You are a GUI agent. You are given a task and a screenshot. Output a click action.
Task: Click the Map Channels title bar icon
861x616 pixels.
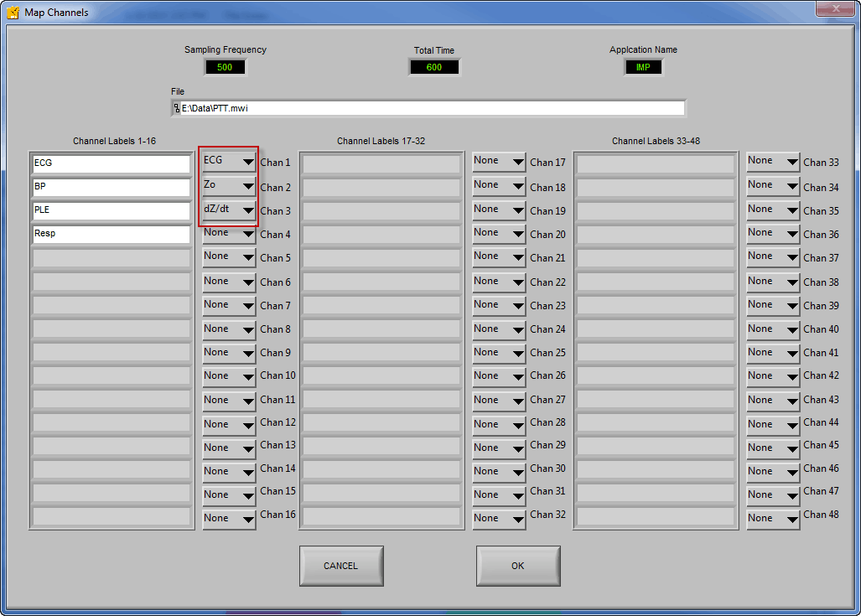tap(13, 12)
